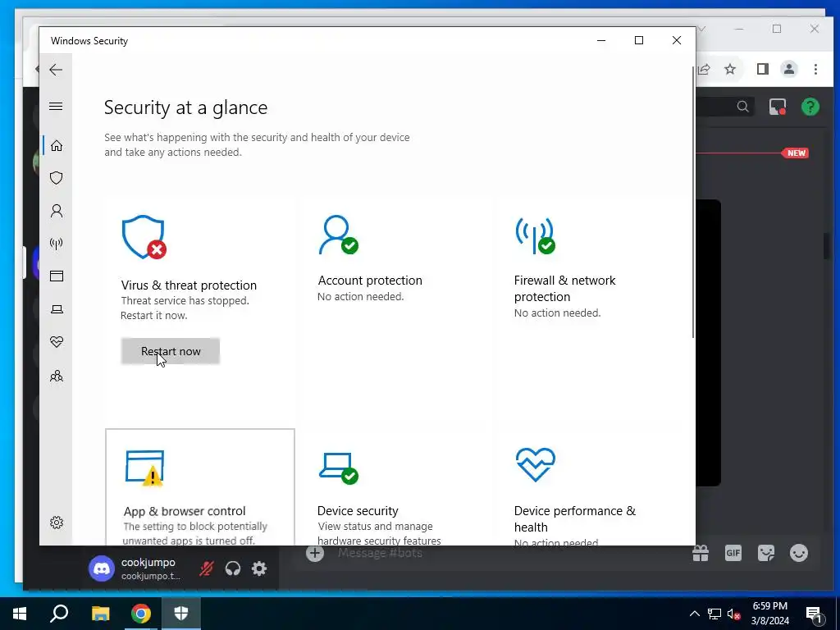Select the Home sidebar icon
This screenshot has width=840, height=630.
tap(57, 146)
